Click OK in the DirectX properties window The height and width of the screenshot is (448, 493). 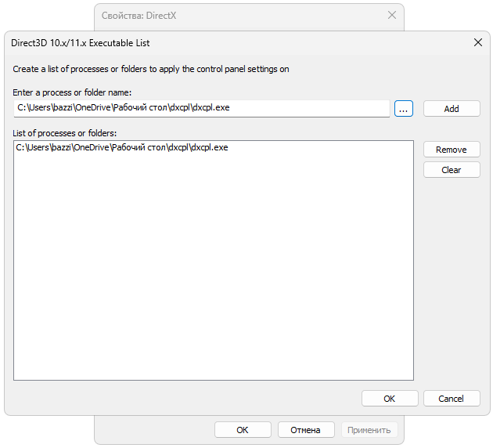(243, 430)
